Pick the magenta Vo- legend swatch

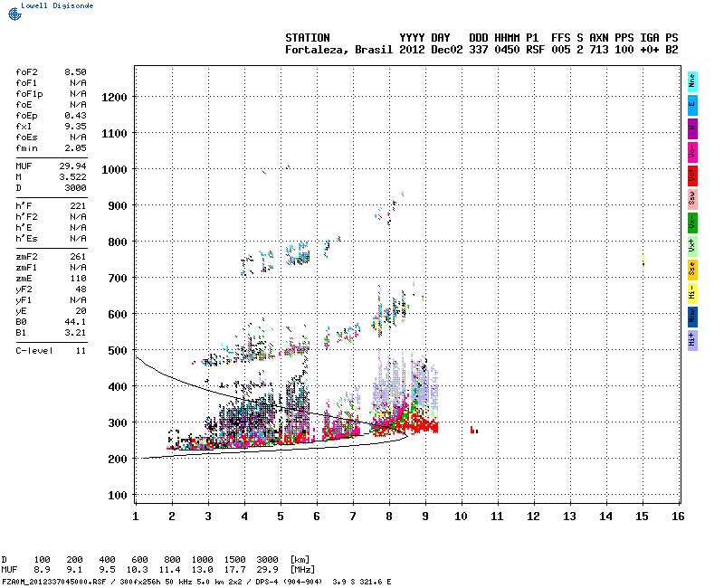[x=692, y=152]
